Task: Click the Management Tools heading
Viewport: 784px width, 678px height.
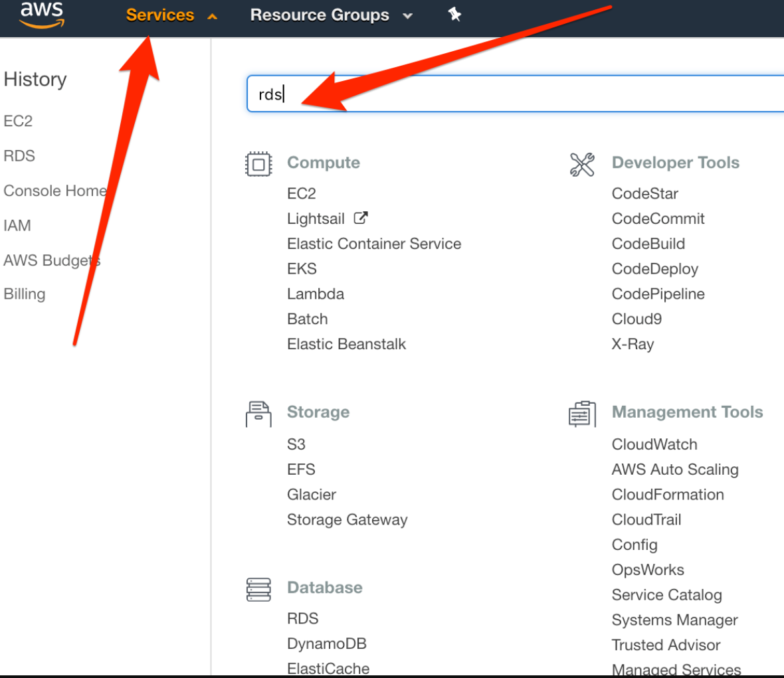Action: point(687,412)
